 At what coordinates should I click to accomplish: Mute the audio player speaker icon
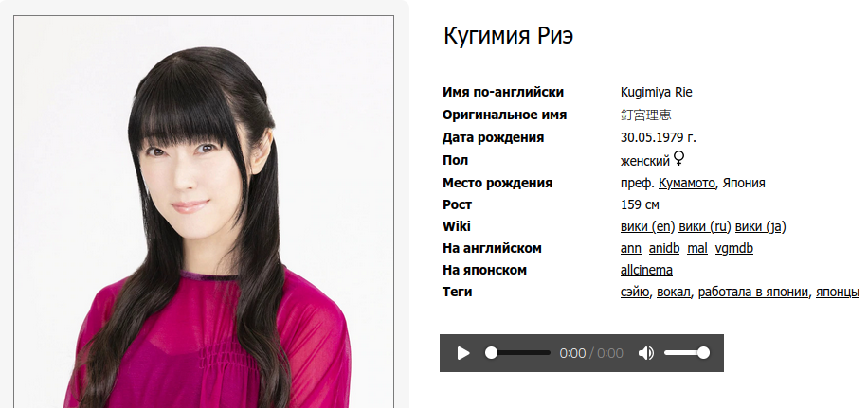645,353
